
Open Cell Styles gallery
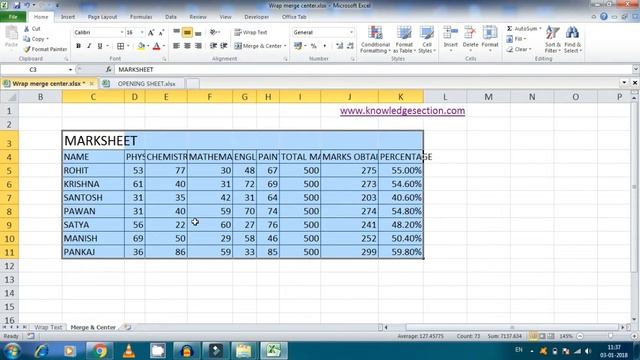pos(427,39)
